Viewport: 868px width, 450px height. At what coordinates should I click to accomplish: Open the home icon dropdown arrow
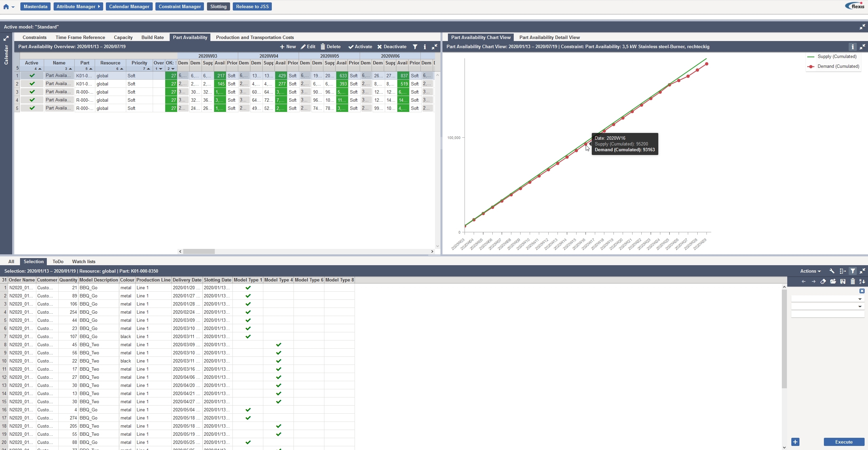click(x=13, y=7)
